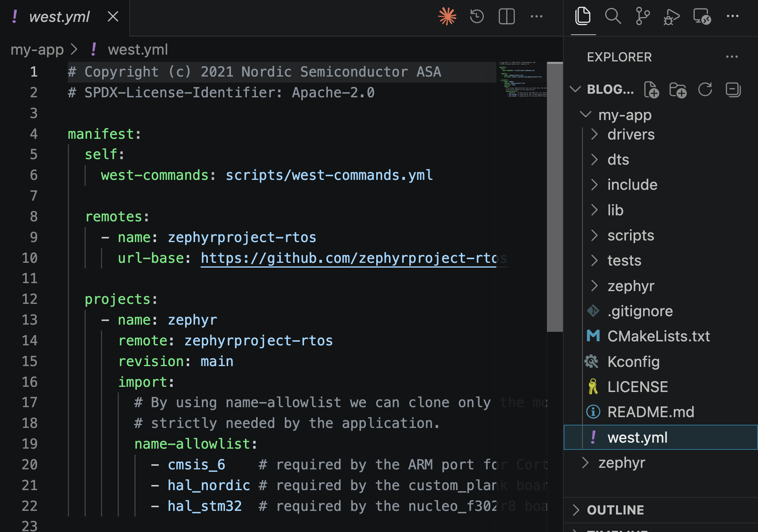Open the Claude Code spark icon

(x=447, y=16)
